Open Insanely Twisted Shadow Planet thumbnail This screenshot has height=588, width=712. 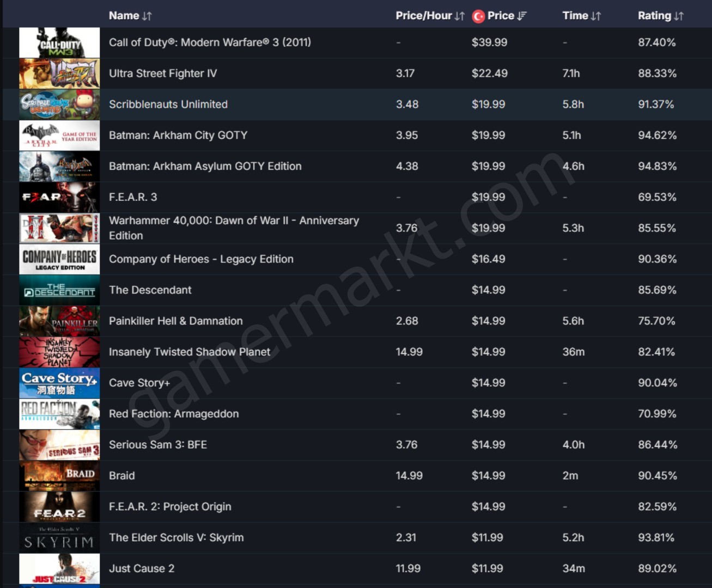[59, 352]
